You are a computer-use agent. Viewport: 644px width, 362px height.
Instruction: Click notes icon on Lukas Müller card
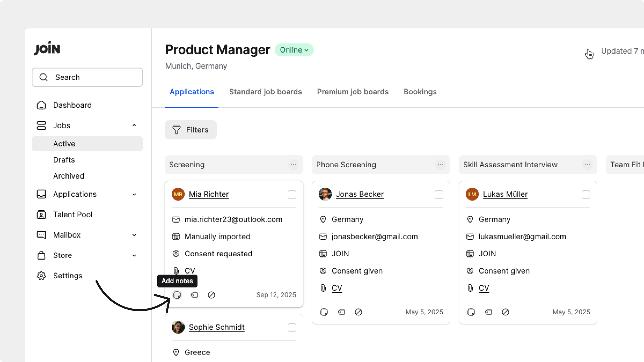pyautogui.click(x=471, y=312)
